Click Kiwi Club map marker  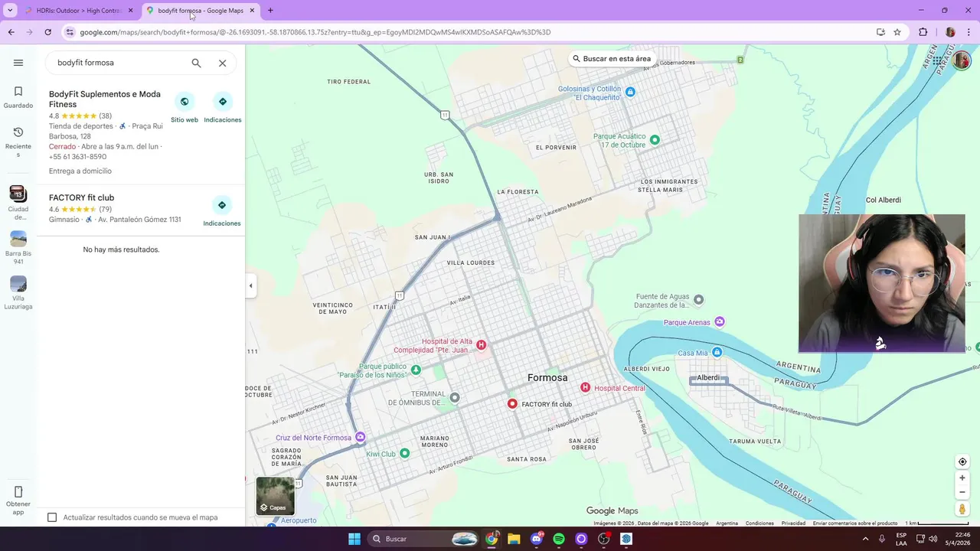[x=405, y=453]
